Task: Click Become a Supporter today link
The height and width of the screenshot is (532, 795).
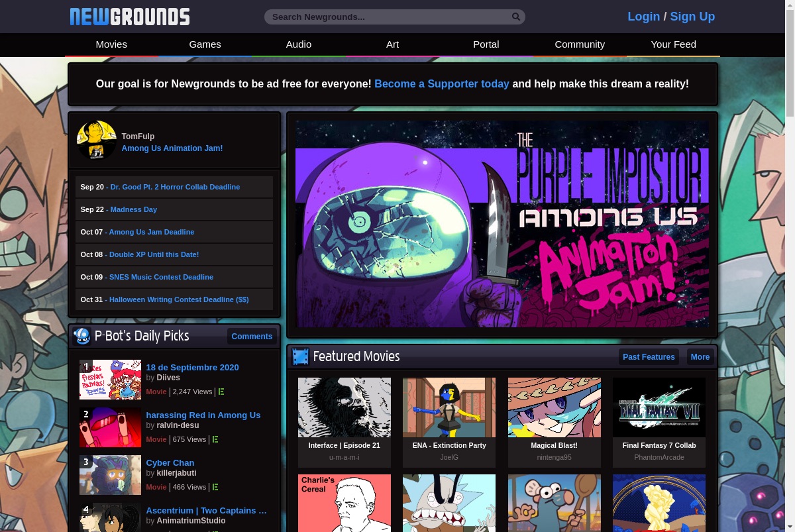Action: pos(442,83)
